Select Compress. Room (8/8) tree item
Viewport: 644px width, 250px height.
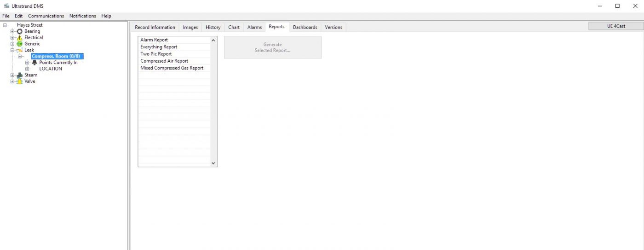coord(57,56)
